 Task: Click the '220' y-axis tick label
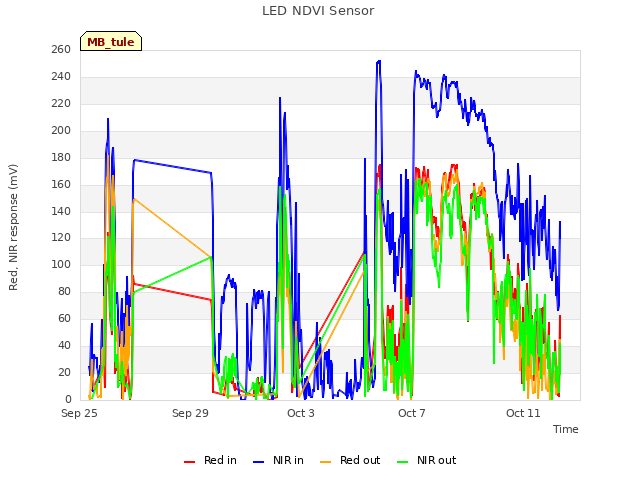(x=61, y=104)
